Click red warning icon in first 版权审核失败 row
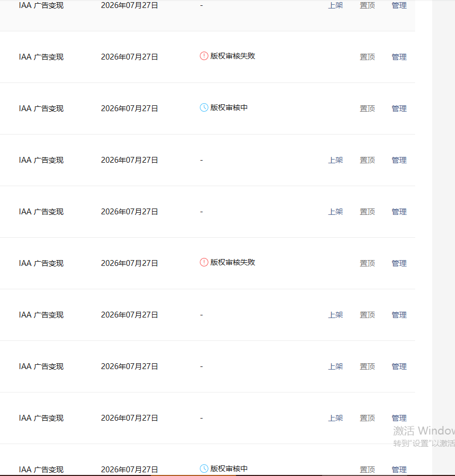455x476 pixels. [x=204, y=56]
